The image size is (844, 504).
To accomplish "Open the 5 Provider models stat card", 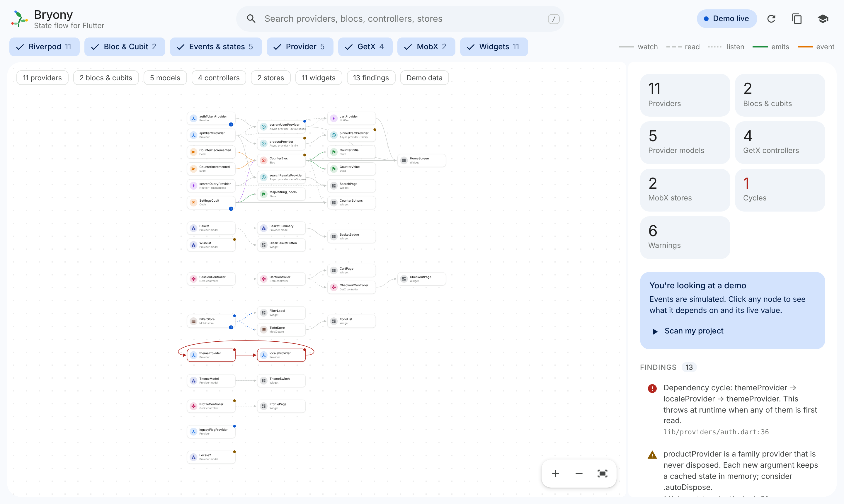I will [x=685, y=143].
